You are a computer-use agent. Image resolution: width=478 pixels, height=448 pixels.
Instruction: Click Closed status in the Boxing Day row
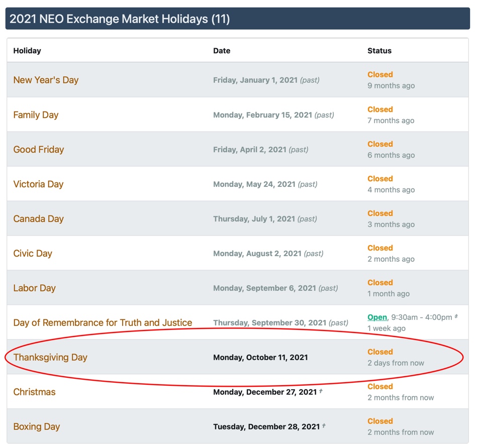tap(380, 421)
